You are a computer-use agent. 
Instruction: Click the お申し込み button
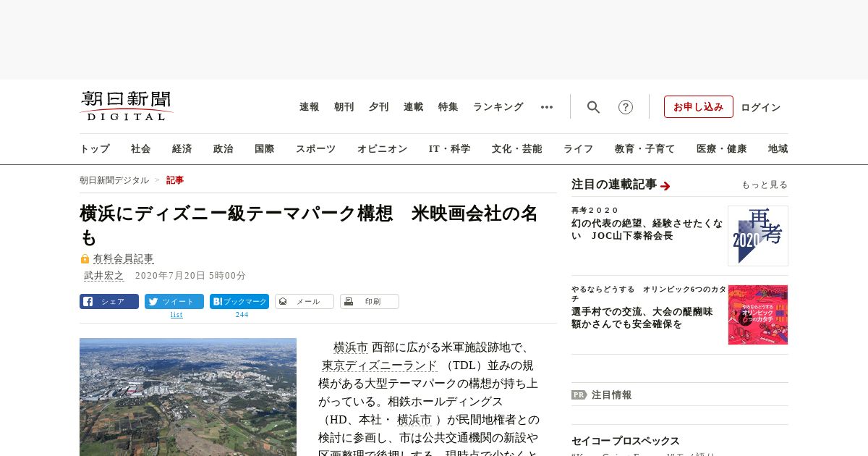699,106
